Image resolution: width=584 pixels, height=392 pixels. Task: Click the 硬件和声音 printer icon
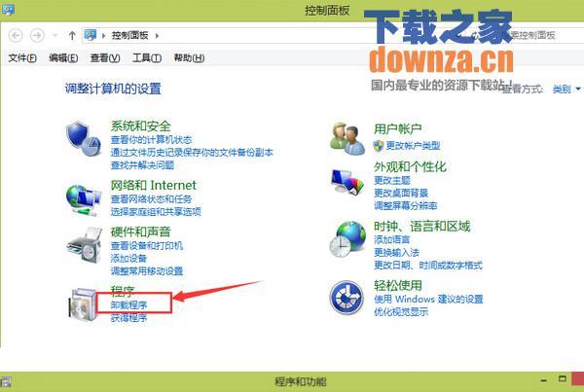point(84,246)
